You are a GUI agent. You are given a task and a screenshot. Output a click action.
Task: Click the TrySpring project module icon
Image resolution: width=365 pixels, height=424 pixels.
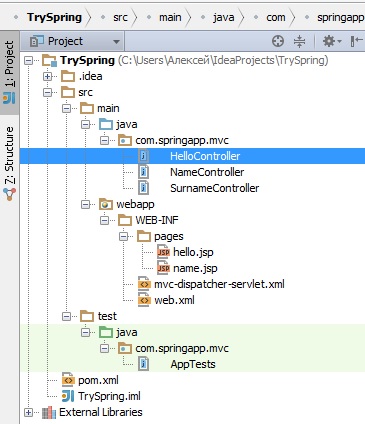click(x=49, y=61)
